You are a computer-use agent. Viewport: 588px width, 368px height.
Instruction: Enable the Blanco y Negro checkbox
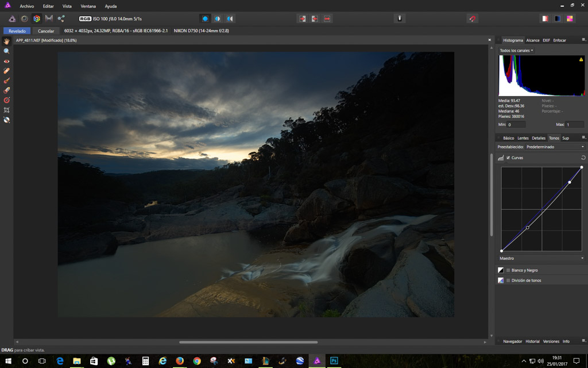point(508,270)
